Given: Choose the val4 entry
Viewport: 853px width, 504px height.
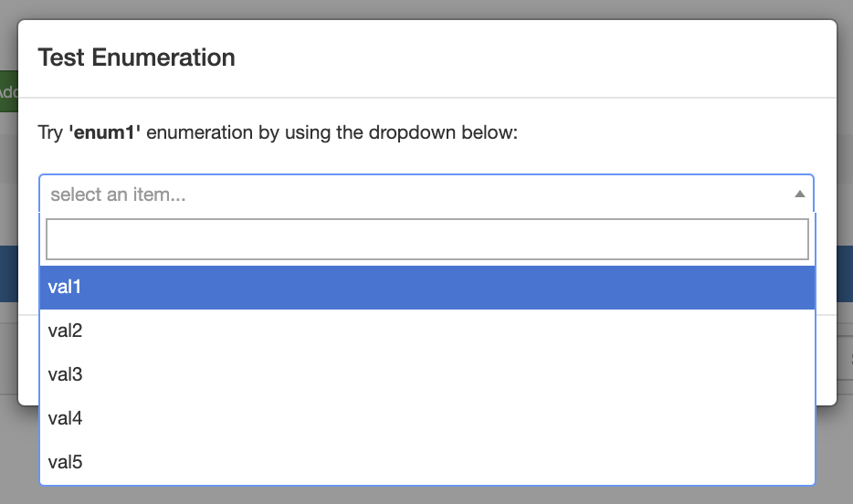Looking at the screenshot, I should click(65, 418).
